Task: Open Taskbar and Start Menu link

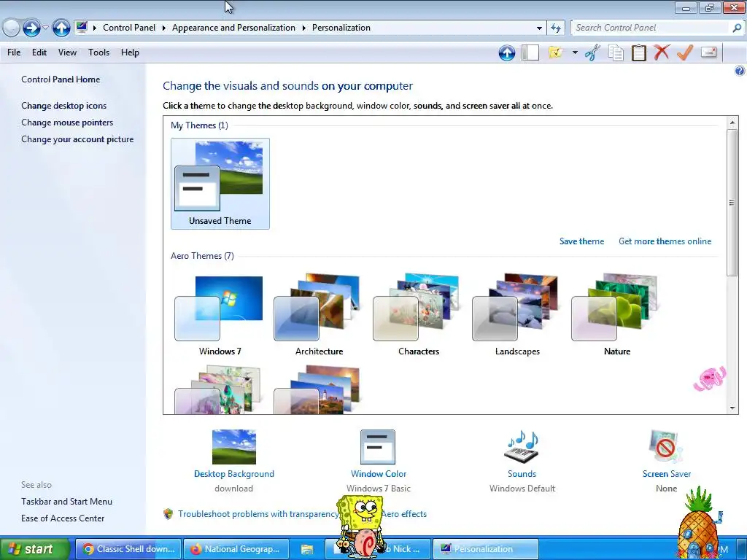Action: pyautogui.click(x=66, y=502)
